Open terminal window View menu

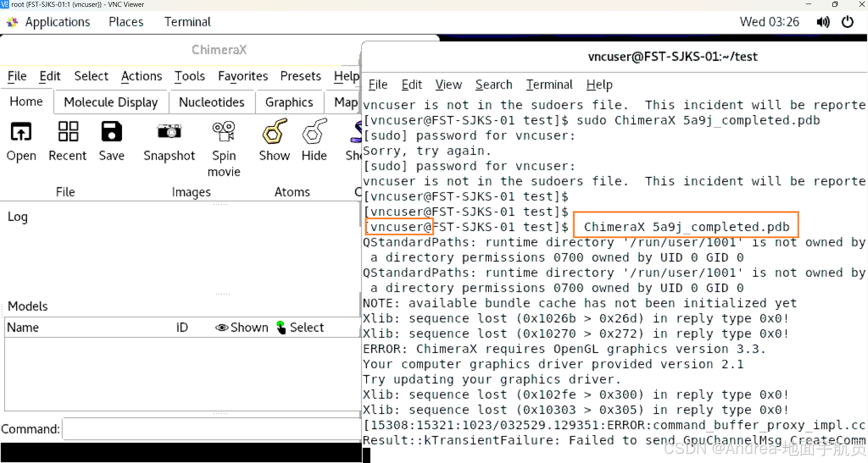449,84
